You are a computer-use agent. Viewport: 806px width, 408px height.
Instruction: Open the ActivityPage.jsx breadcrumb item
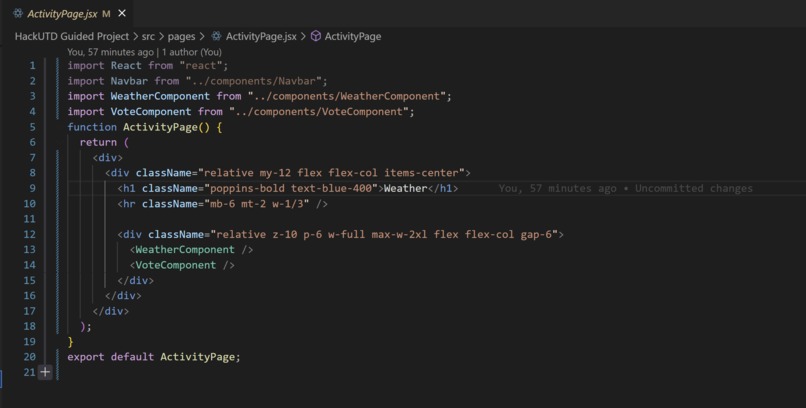[x=261, y=36]
